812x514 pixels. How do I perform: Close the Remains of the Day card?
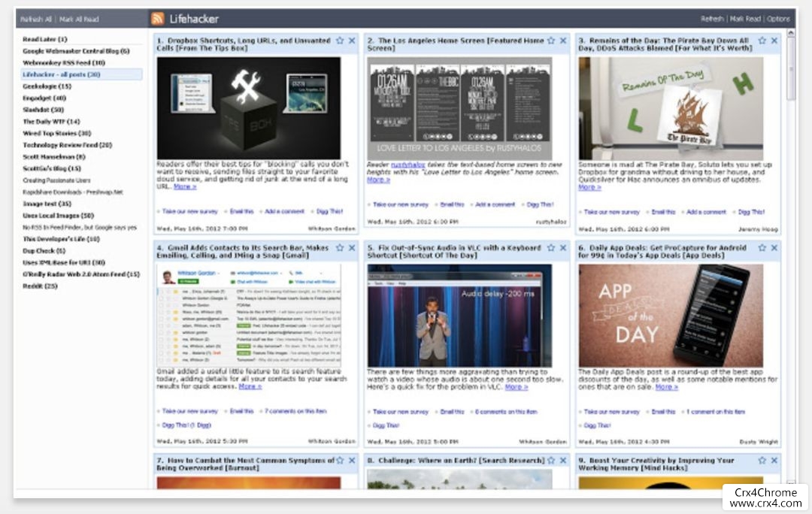pyautogui.click(x=774, y=41)
